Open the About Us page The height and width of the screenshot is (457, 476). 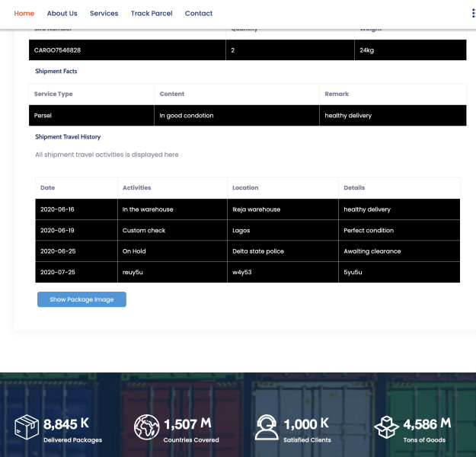coord(62,14)
